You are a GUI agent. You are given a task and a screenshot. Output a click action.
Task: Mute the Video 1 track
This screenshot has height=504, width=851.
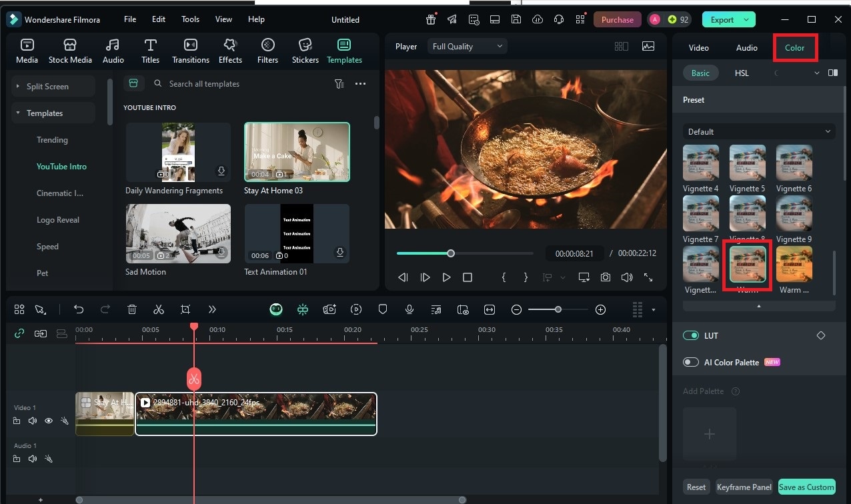pyautogui.click(x=32, y=421)
